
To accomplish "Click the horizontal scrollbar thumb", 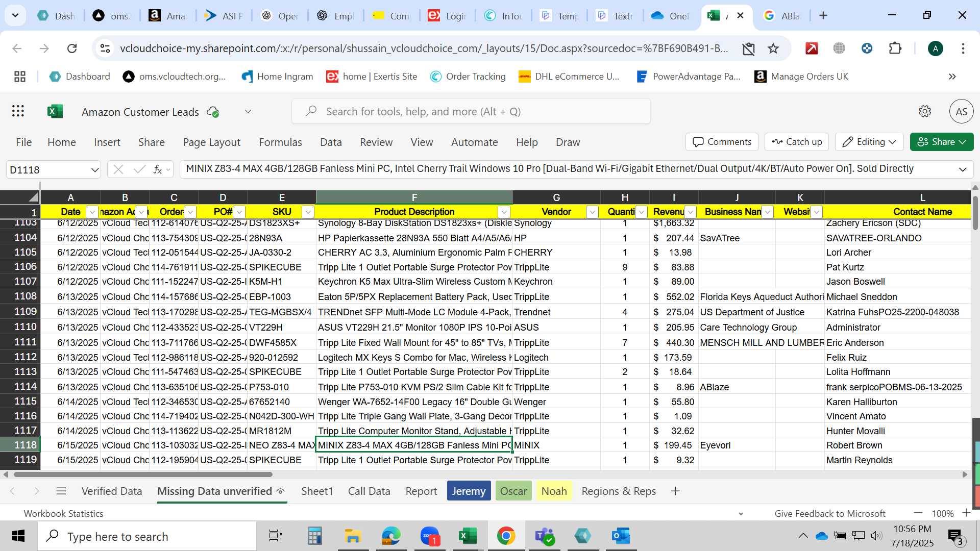I will pos(143,474).
